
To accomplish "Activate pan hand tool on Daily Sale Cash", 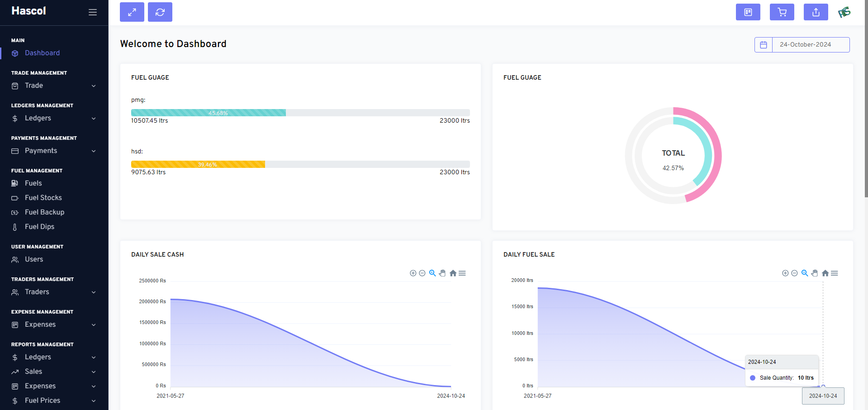I will pyautogui.click(x=442, y=273).
